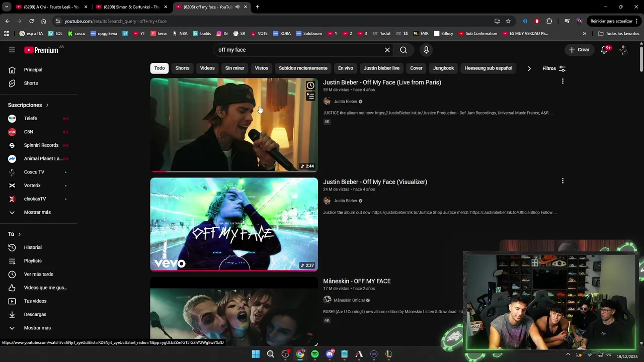Add Live from Paris to watch later

pos(310,85)
